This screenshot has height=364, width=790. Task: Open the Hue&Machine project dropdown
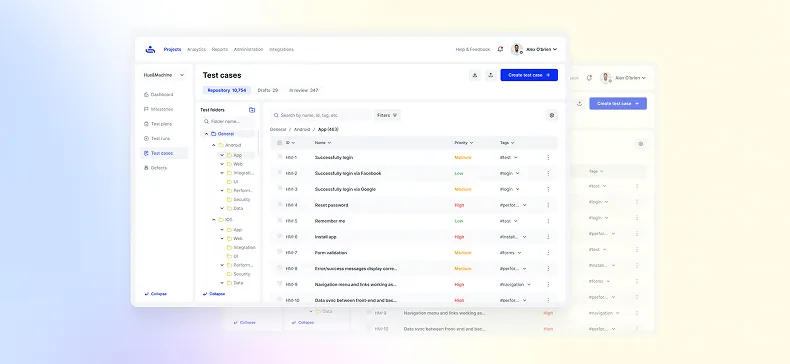click(x=165, y=75)
